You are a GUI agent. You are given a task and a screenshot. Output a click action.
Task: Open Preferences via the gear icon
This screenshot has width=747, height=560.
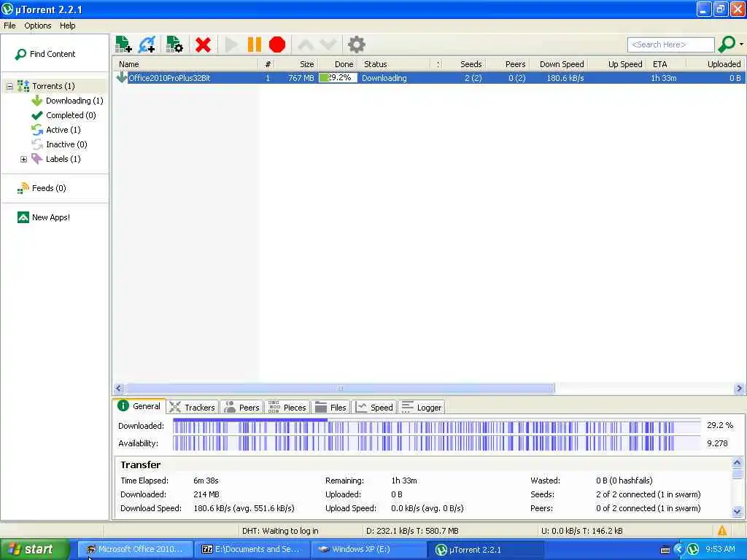point(356,44)
